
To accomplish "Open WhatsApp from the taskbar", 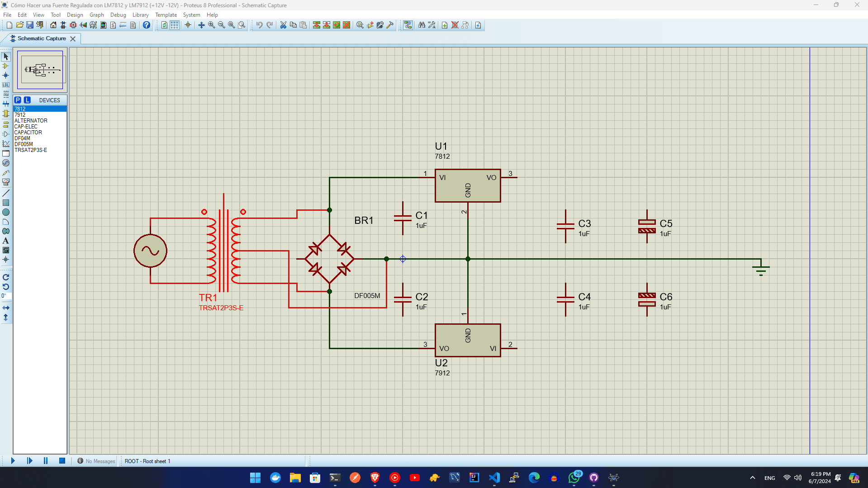I will coord(573,478).
